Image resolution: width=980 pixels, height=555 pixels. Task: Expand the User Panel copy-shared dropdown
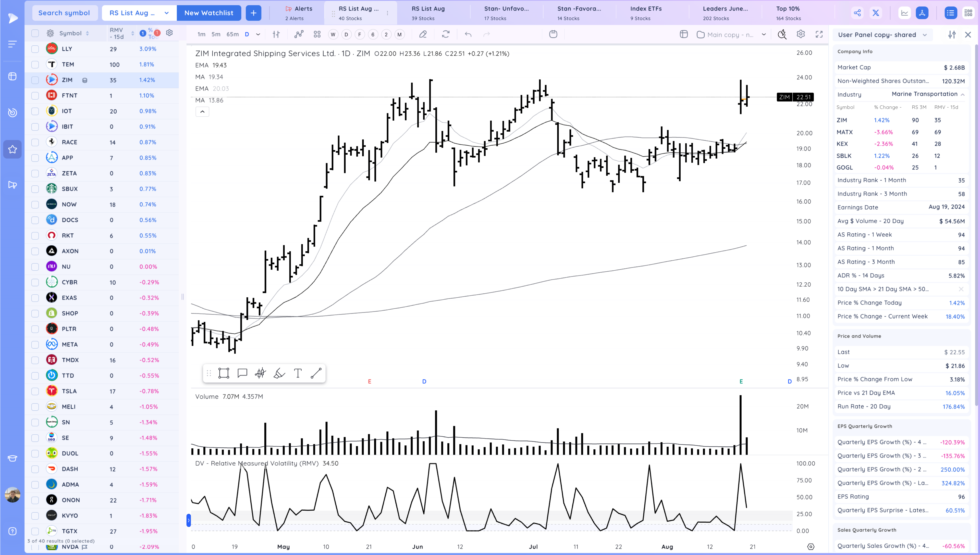[925, 35]
